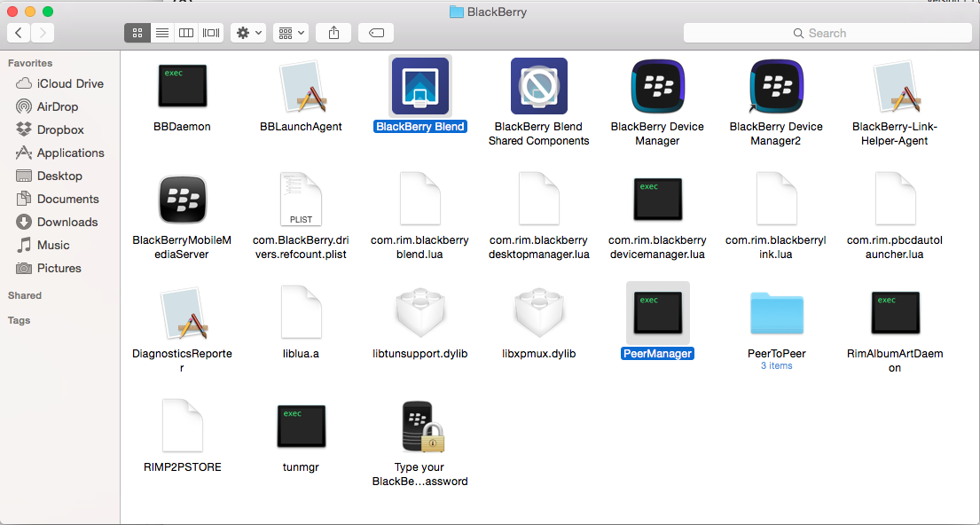Viewport: 980px width, 525px height.
Task: Open the Action gear dropdown menu
Action: point(248,33)
